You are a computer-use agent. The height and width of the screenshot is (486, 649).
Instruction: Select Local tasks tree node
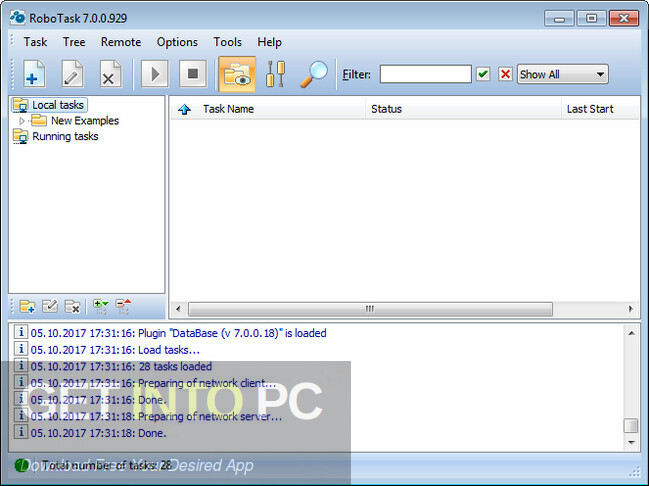point(58,105)
